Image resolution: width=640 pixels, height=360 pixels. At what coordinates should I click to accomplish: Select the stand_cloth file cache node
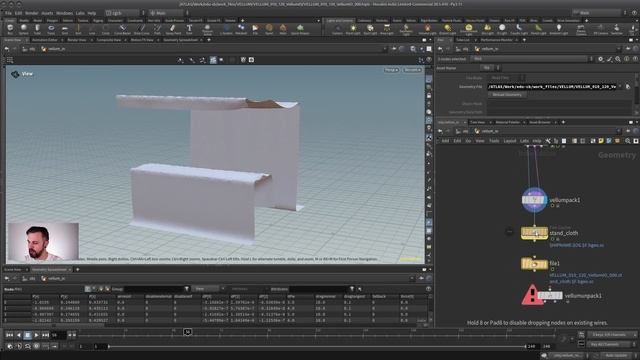click(x=534, y=233)
